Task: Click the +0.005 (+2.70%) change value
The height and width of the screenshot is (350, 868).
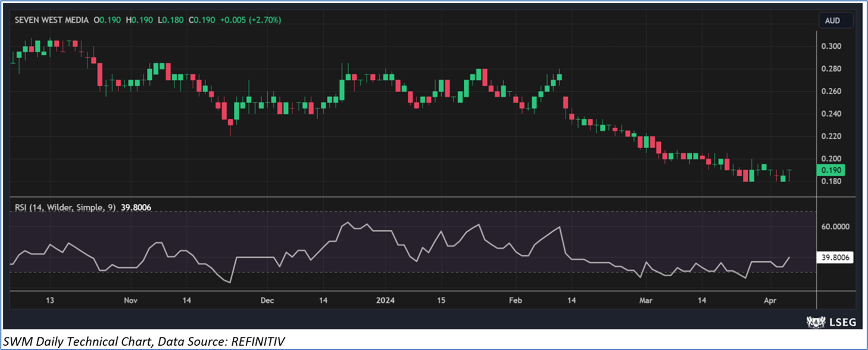Action: (x=251, y=20)
